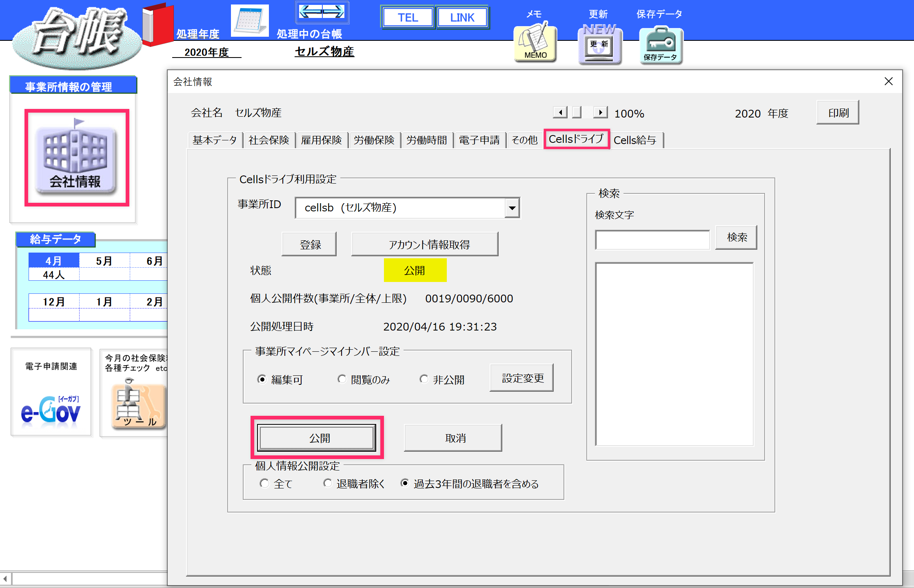The width and height of the screenshot is (914, 588).
Task: Switch to 基本データ tab
Action: coord(215,140)
